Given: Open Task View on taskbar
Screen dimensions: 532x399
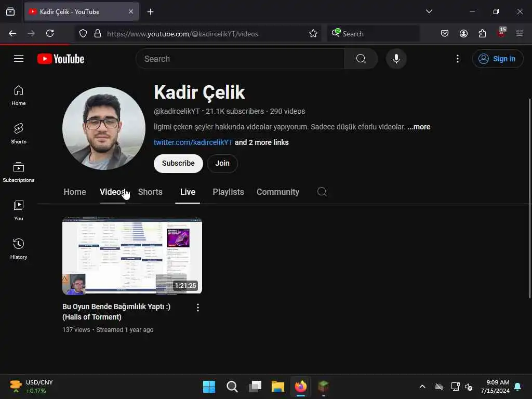Looking at the screenshot, I should pyautogui.click(x=255, y=387).
